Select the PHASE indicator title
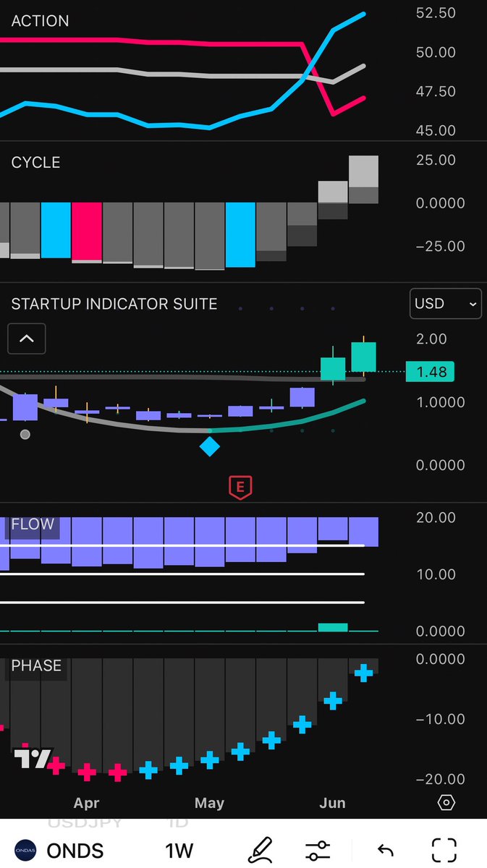The image size is (487, 868). coord(36,665)
